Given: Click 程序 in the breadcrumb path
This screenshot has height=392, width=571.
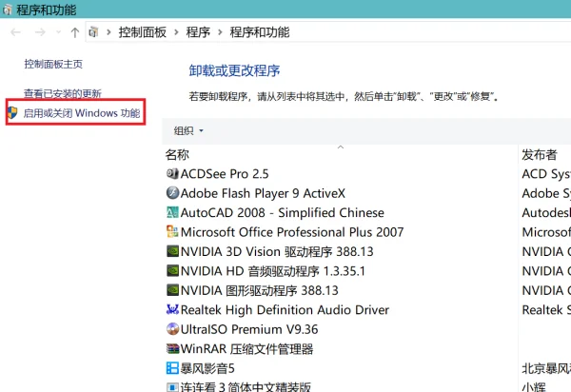Looking at the screenshot, I should point(198,32).
